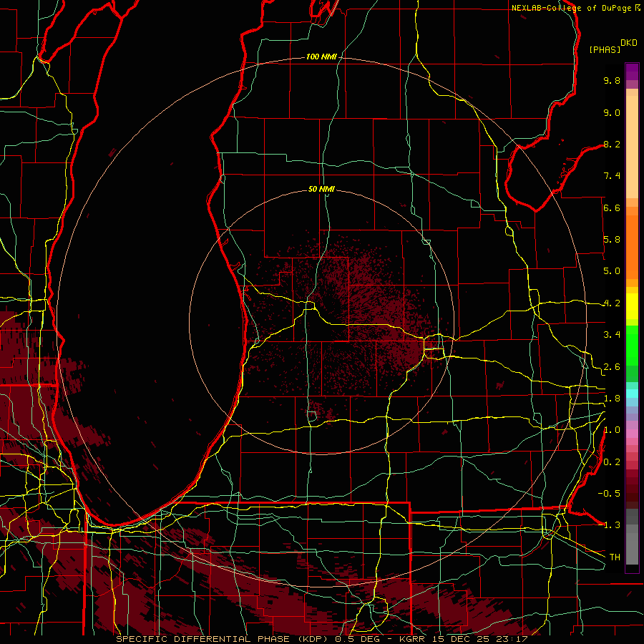Click the [PHAS] label near the legend
Image resolution: width=644 pixels, height=644 pixels.
(605, 49)
